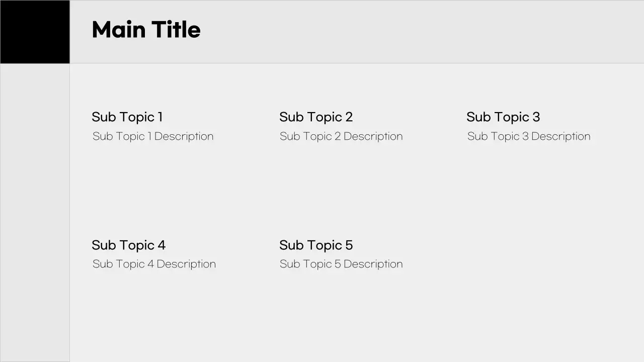Click the Sub Topic 1 heading

[x=127, y=117]
